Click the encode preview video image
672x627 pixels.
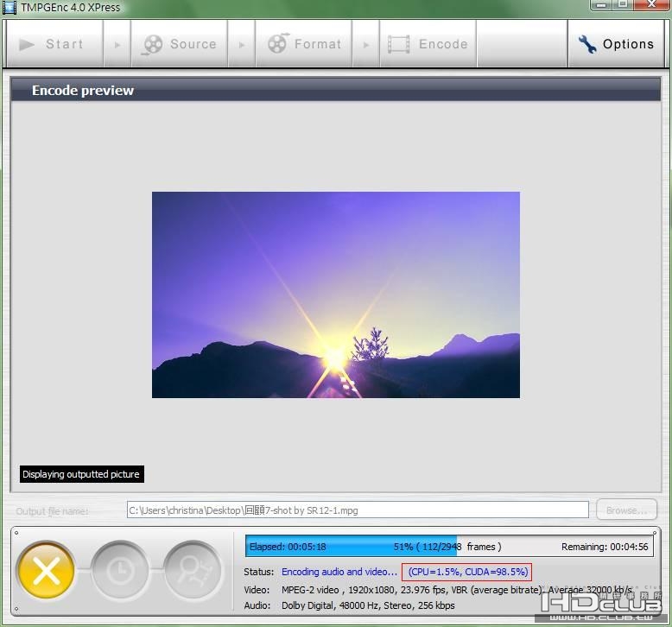pos(336,294)
